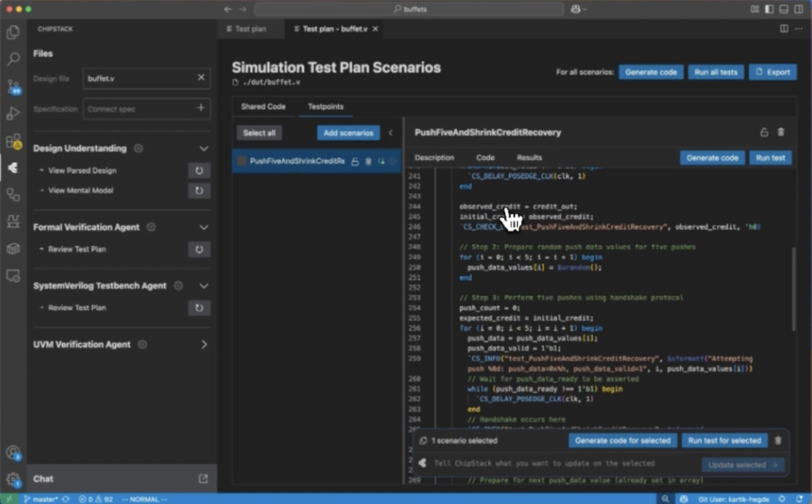Open Design Understanding settings gear
This screenshot has width=812, height=504.
(x=139, y=148)
